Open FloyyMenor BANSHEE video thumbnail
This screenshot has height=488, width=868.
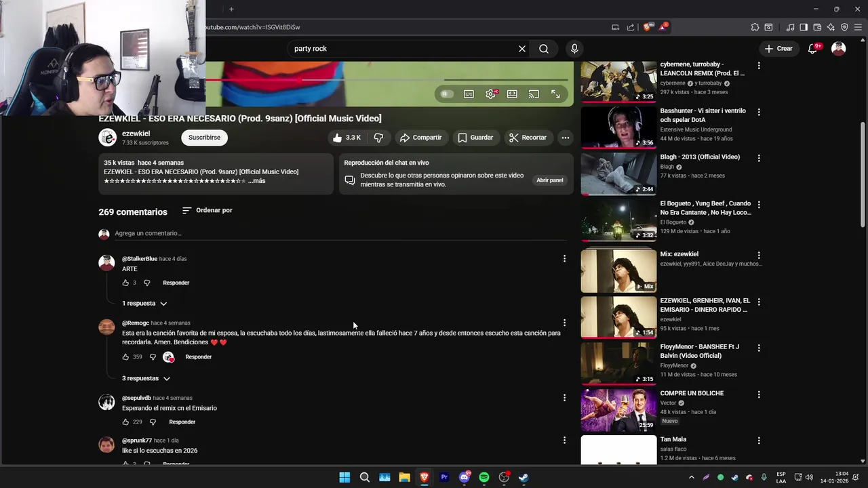tap(618, 363)
